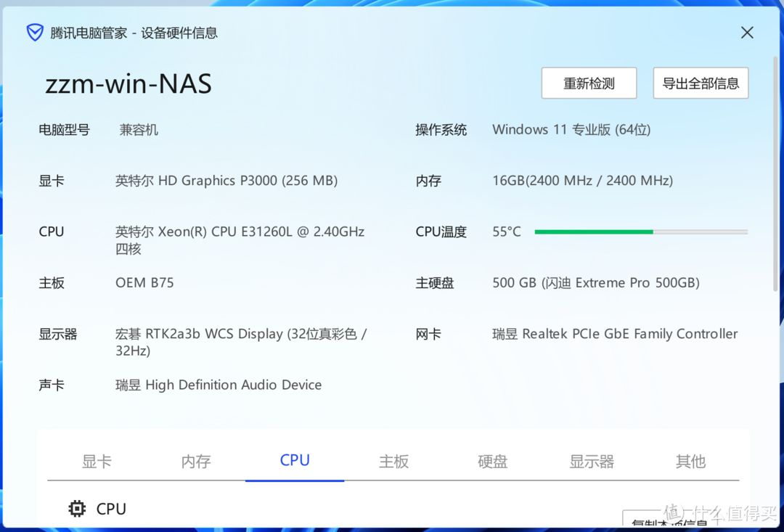Switch to the 其他 tab
This screenshot has width=784, height=532.
click(690, 461)
